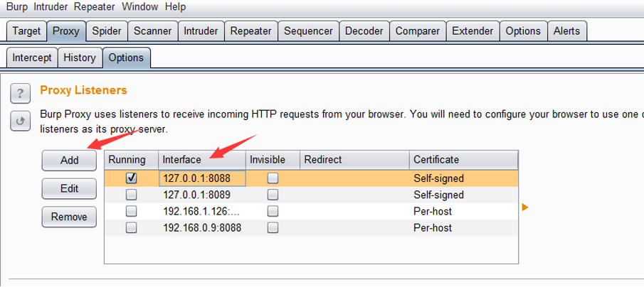Select the 127.0.0.1:8089 interface cell

click(202, 195)
